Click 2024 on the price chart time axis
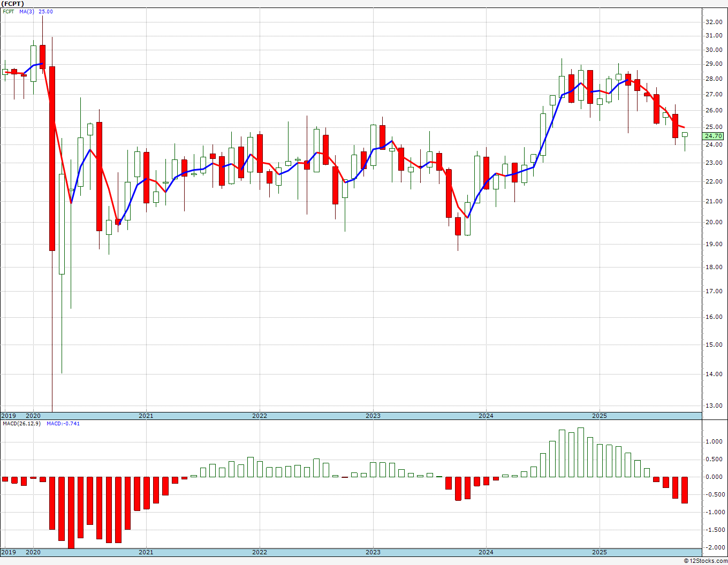The height and width of the screenshot is (565, 728). pyautogui.click(x=486, y=416)
